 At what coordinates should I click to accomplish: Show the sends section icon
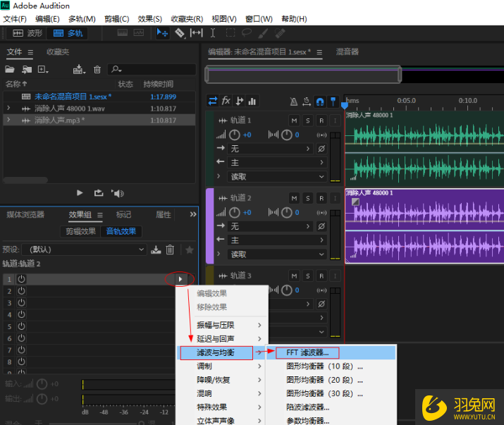[x=239, y=101]
